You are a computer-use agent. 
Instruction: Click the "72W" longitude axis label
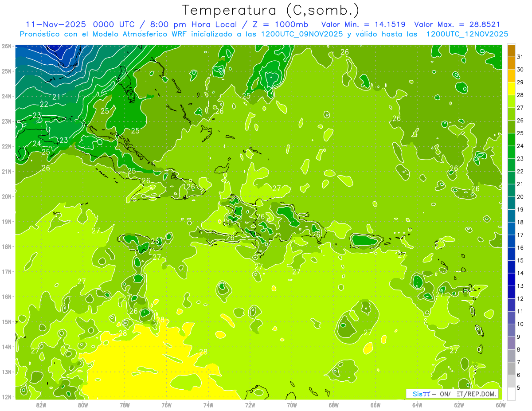250,405
